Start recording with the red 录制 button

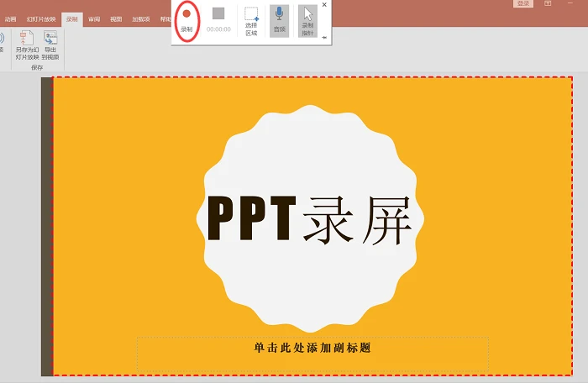186,21
